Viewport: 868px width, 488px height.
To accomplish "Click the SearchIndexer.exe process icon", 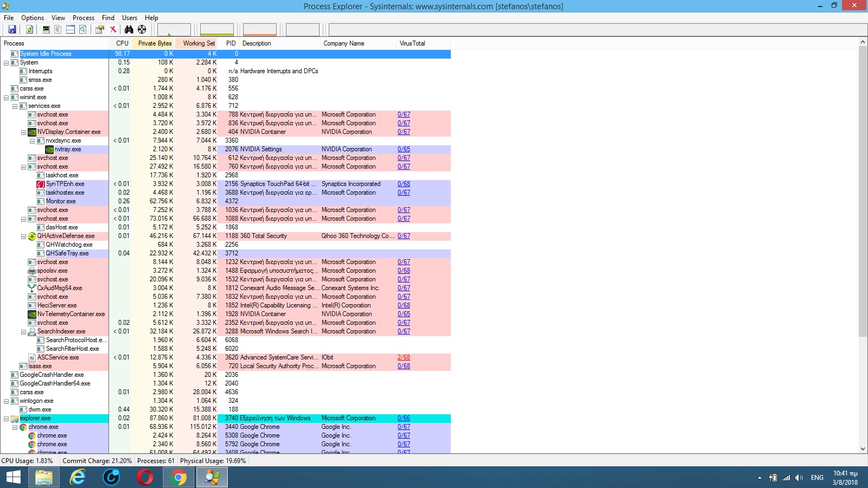I will [32, 331].
